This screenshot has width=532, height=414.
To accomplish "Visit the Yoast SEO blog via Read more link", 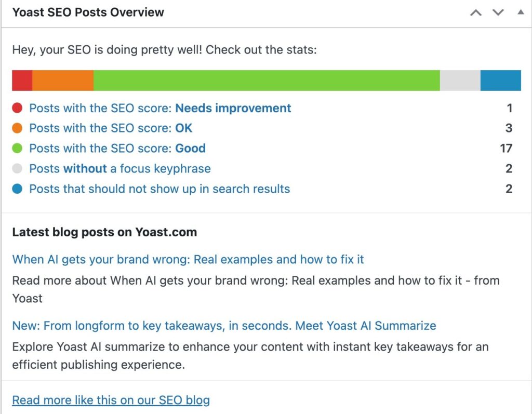I will coord(111,400).
